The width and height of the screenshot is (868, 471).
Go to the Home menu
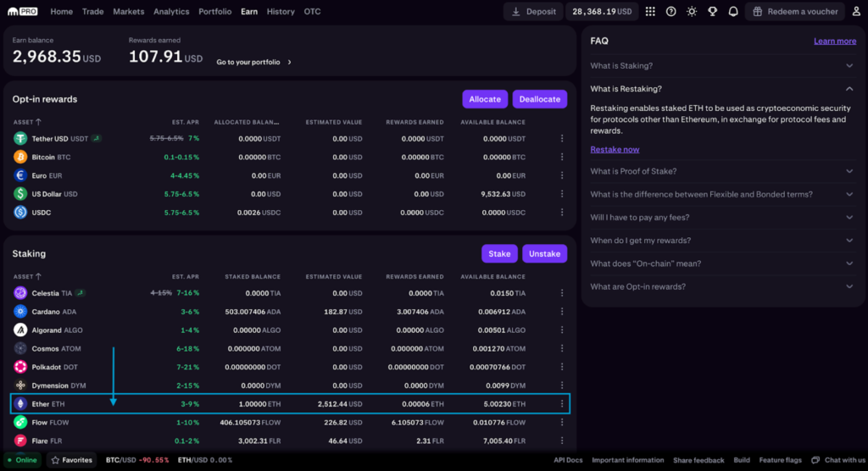[x=61, y=12]
